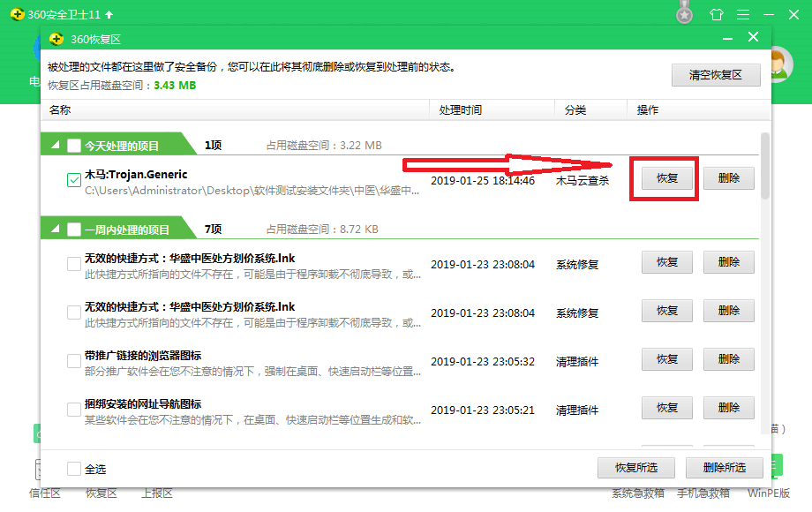Open the medal icon in the main title bar
Viewport: 812px width, 512px height.
click(685, 13)
